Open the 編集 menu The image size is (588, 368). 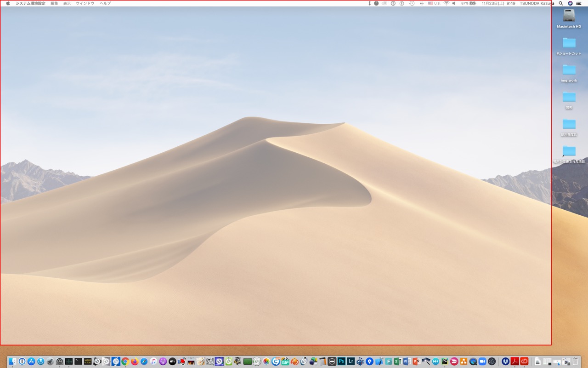54,3
